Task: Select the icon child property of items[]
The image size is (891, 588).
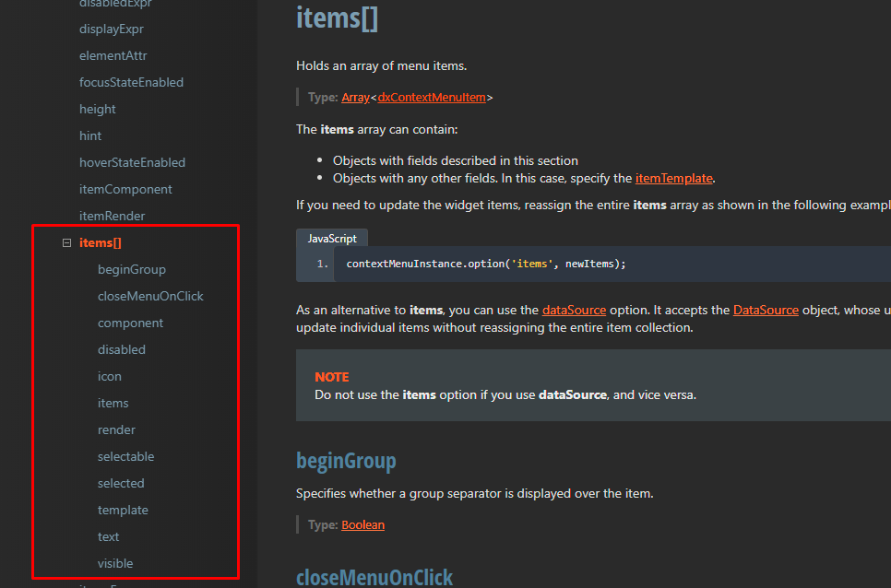Action: pyautogui.click(x=109, y=376)
